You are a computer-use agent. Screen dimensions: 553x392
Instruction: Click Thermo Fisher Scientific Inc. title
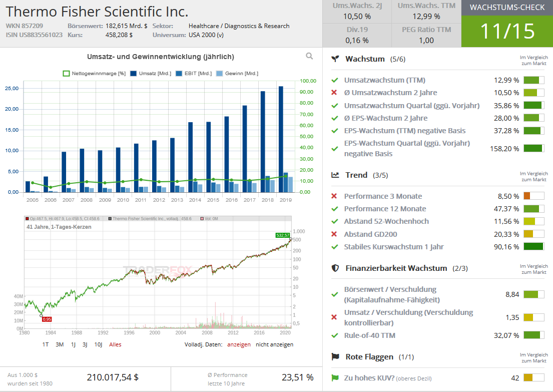97,12
